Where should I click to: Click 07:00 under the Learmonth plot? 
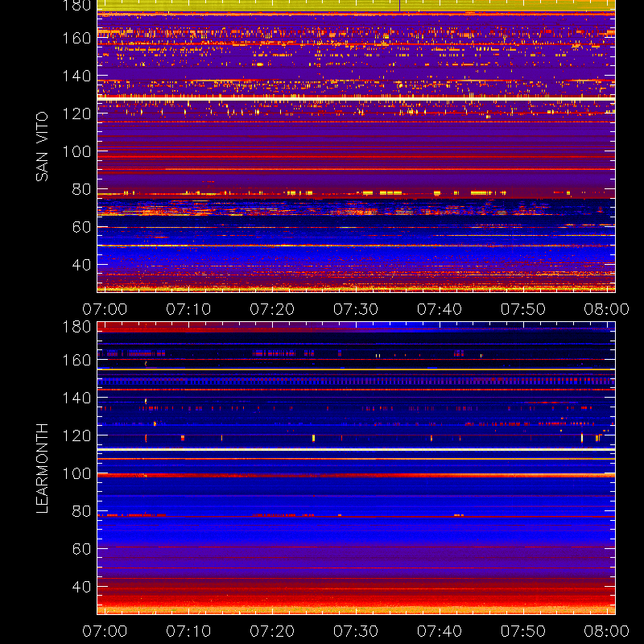105,631
